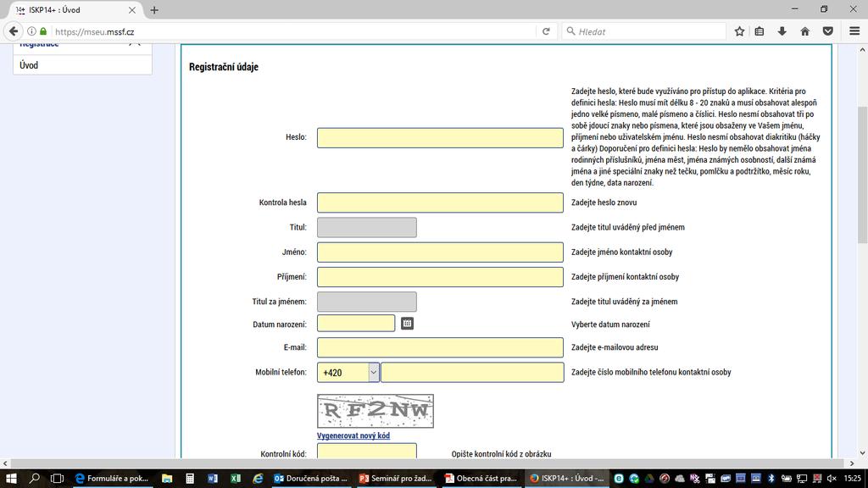Reload the page with refresh icon
This screenshot has width=868, height=488.
[x=546, y=31]
